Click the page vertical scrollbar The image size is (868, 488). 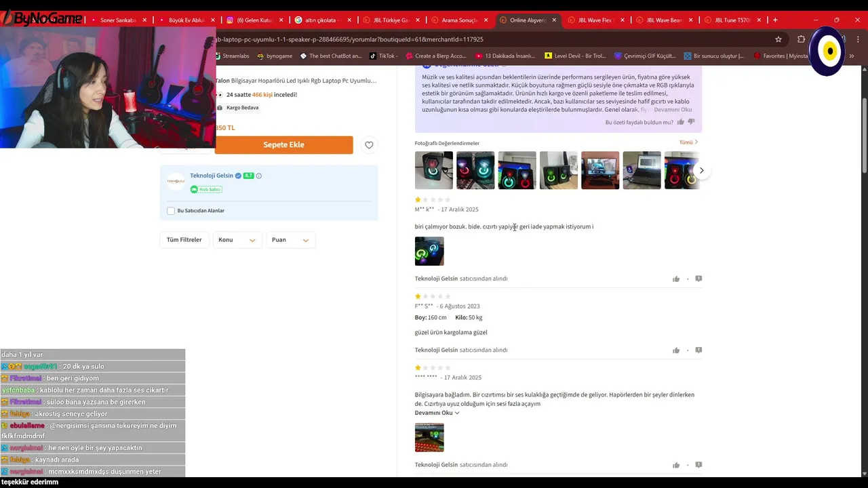[x=864, y=136]
